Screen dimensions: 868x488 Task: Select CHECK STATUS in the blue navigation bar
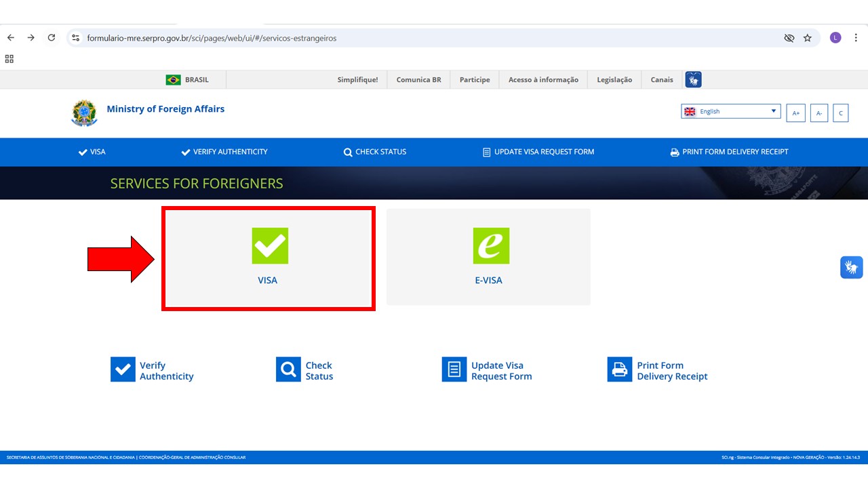(375, 152)
